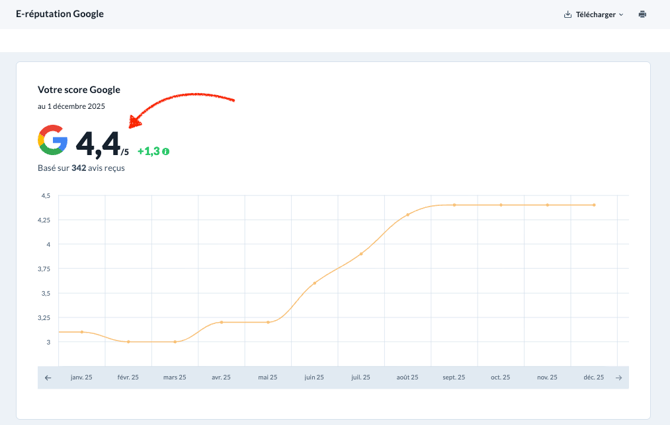The height and width of the screenshot is (425, 670).
Task: Click the chart data point for sept. 25
Action: tap(454, 205)
